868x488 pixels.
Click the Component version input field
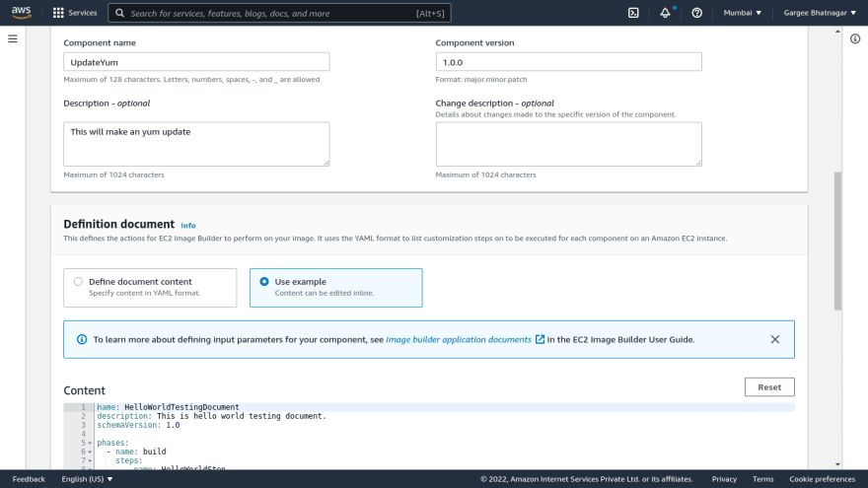tap(568, 62)
